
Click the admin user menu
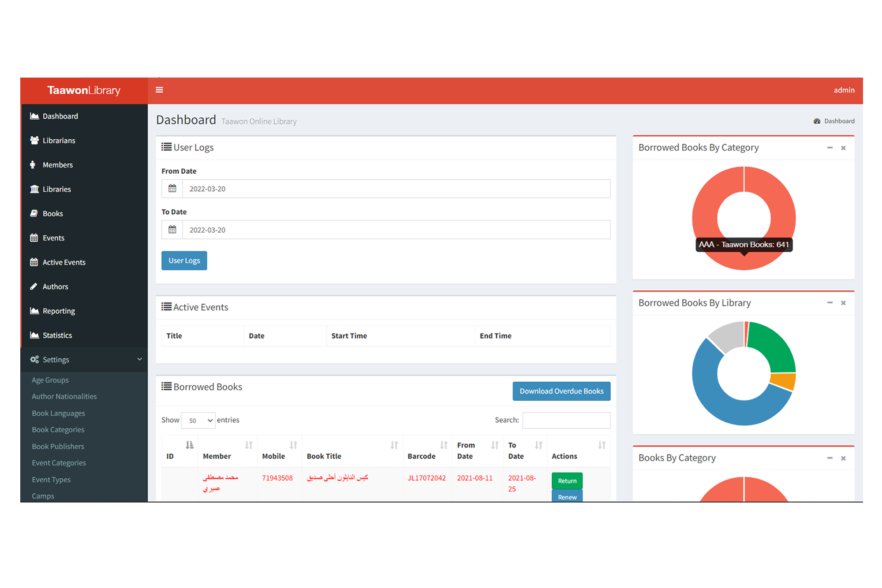(844, 90)
